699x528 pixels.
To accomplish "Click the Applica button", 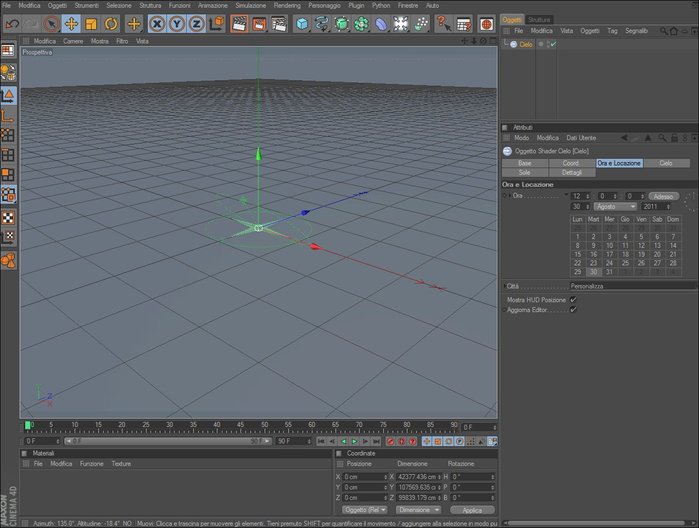I will pos(472,510).
